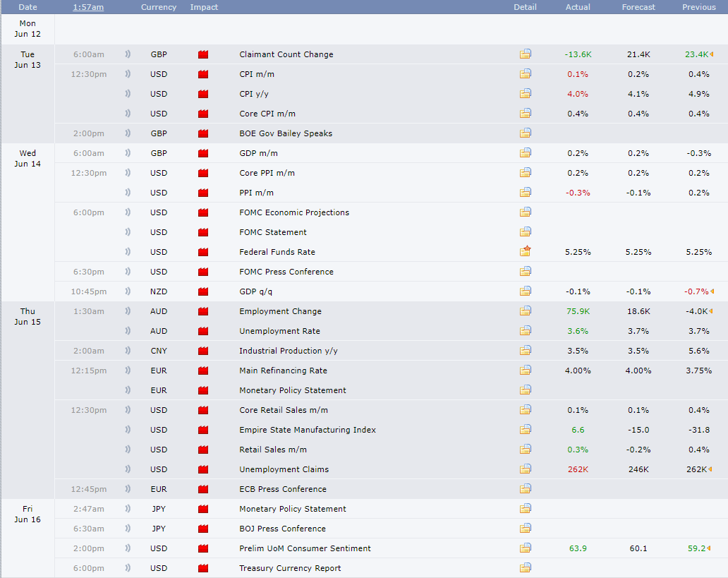Toggle alert sound icon for Claimant Count Change

pos(128,54)
